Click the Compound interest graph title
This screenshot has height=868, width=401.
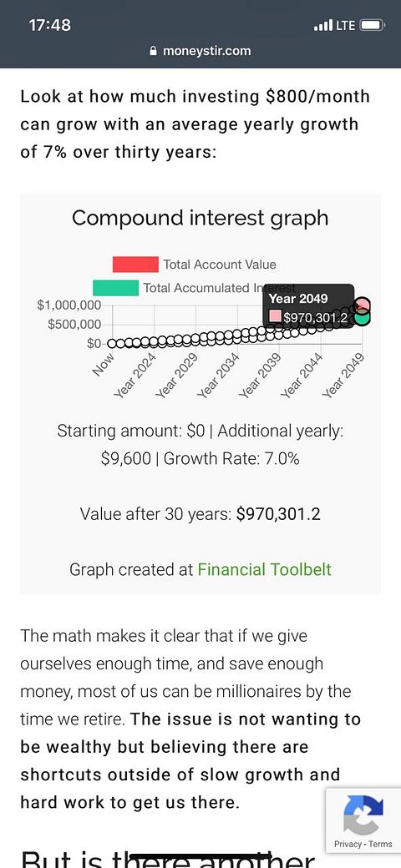click(x=200, y=218)
